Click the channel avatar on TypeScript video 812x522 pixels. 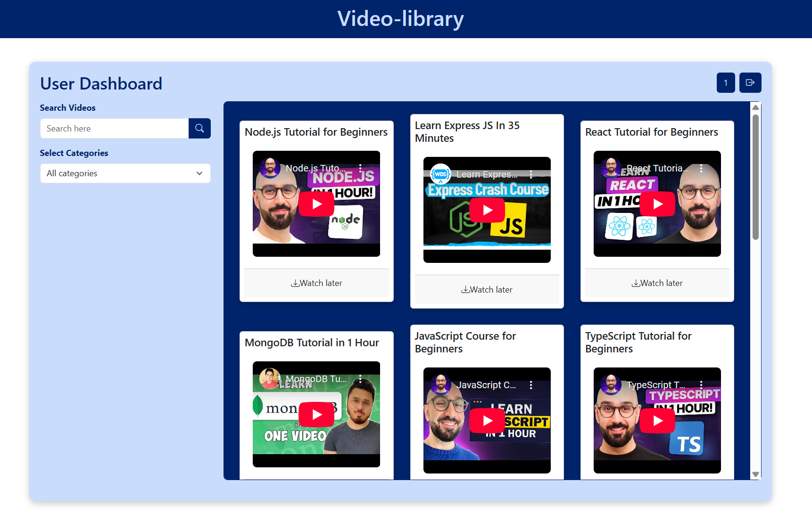(x=611, y=384)
